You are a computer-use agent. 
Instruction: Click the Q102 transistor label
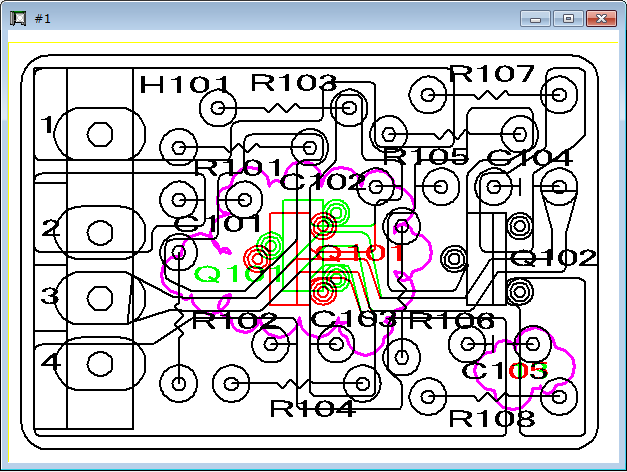click(553, 257)
